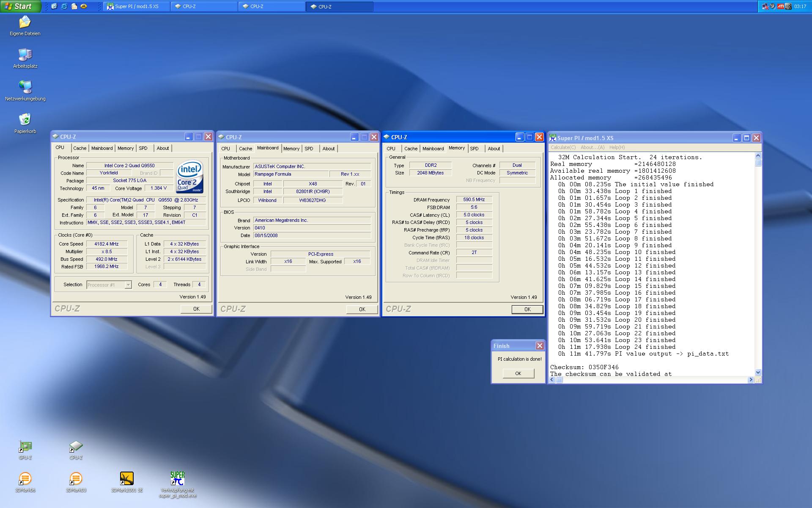Click the Super PI window title icon
812x508 pixels.
552,138
